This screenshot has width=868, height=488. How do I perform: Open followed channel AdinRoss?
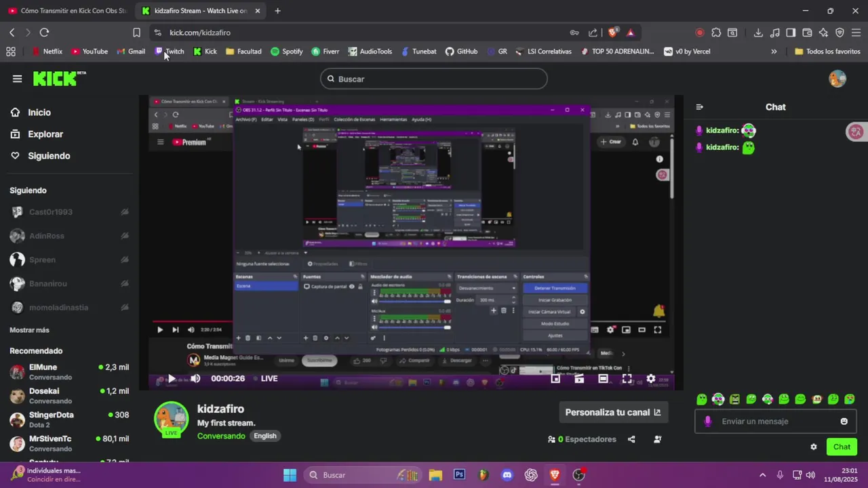click(68, 236)
